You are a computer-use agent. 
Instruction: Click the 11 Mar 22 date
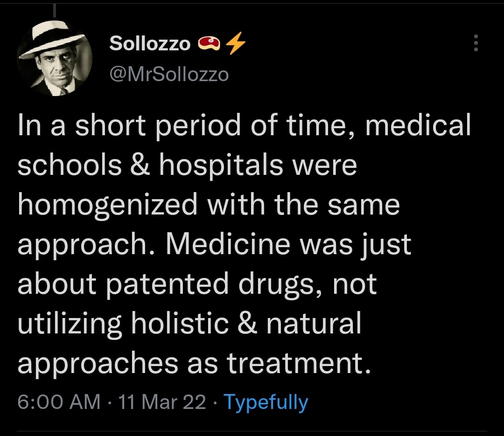(162, 402)
